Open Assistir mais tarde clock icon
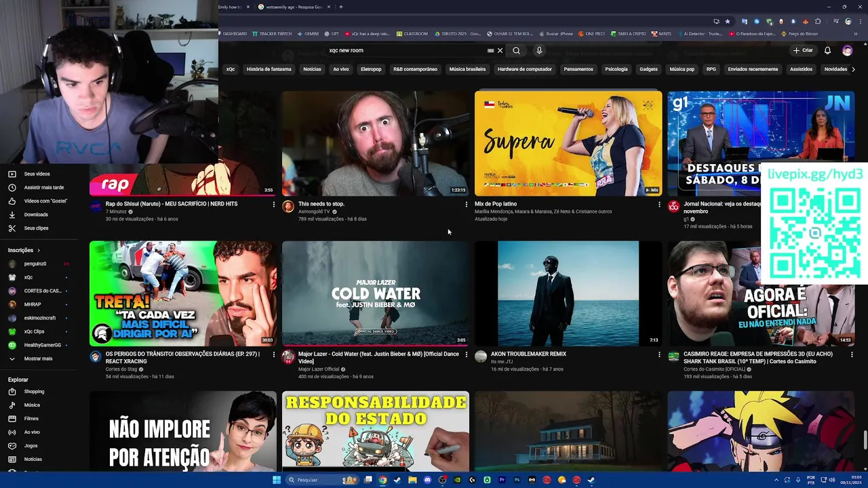 (x=12, y=188)
